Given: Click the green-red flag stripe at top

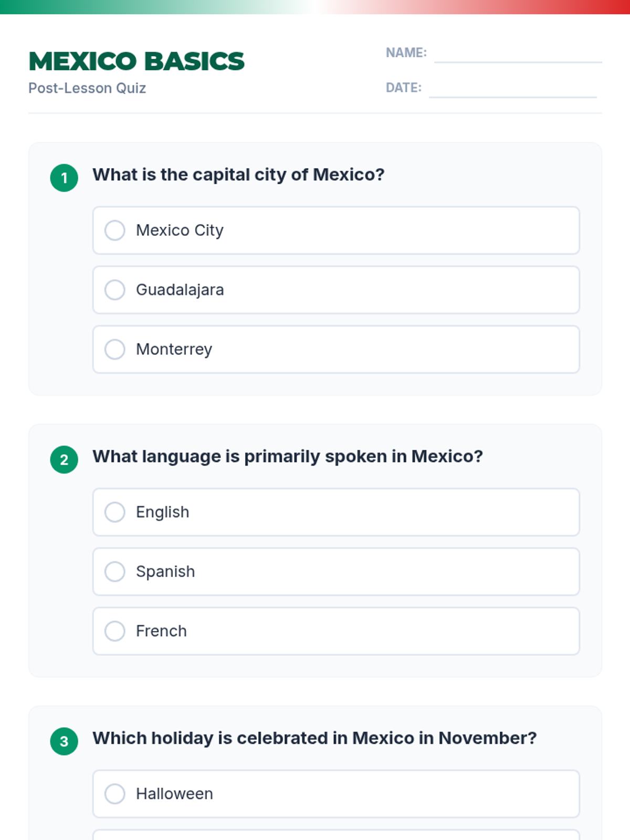Looking at the screenshot, I should (315, 7).
